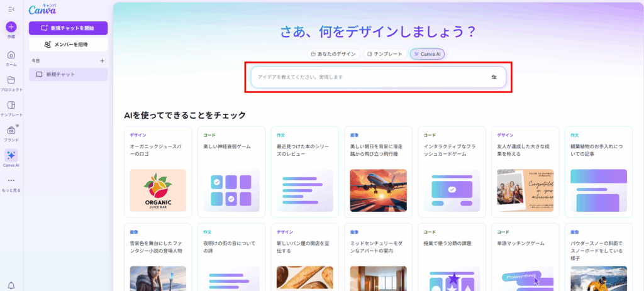Click the もっと見る three-dots icon
644x291 pixels.
(x=11, y=181)
